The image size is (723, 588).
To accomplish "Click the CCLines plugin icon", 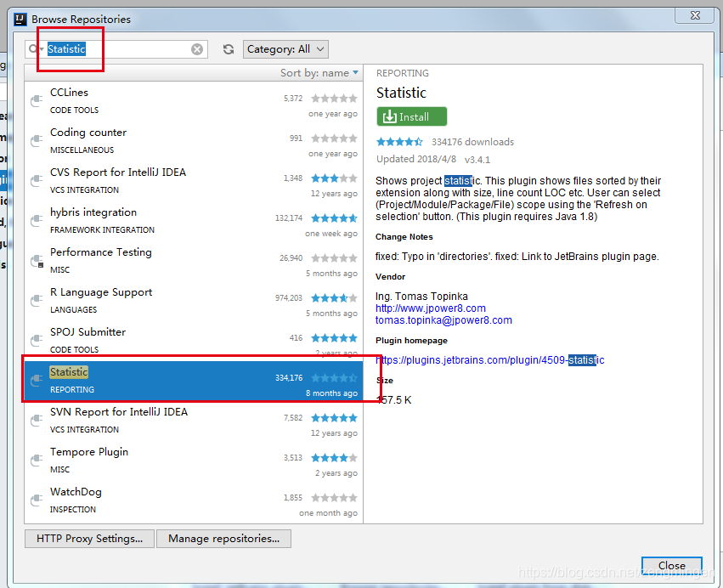I will [37, 100].
